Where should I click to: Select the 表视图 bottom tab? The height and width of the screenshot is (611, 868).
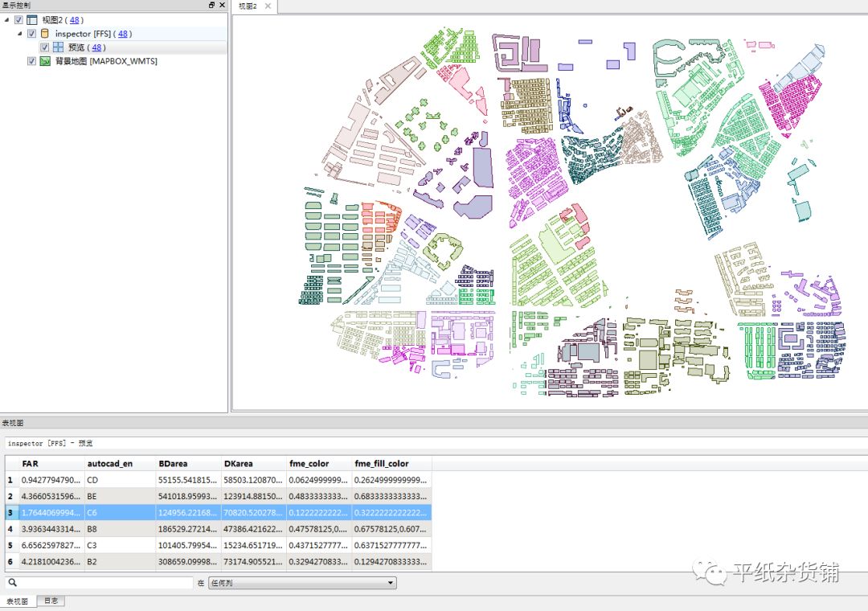click(18, 601)
